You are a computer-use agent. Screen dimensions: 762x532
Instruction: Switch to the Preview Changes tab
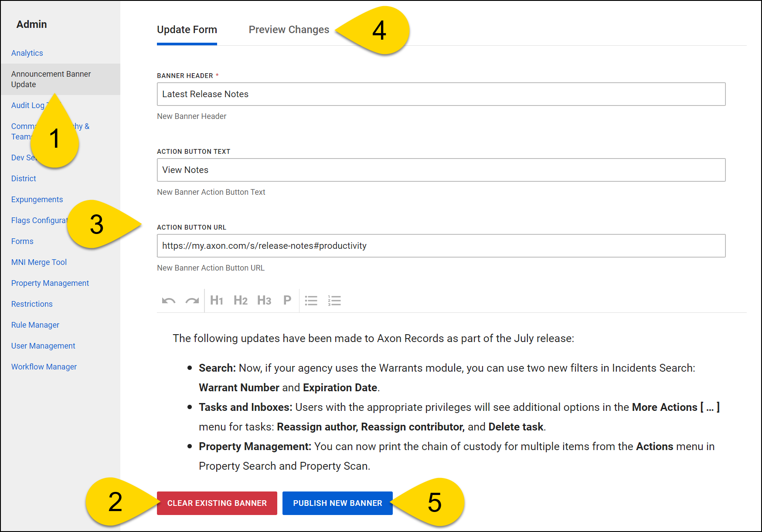click(x=289, y=30)
